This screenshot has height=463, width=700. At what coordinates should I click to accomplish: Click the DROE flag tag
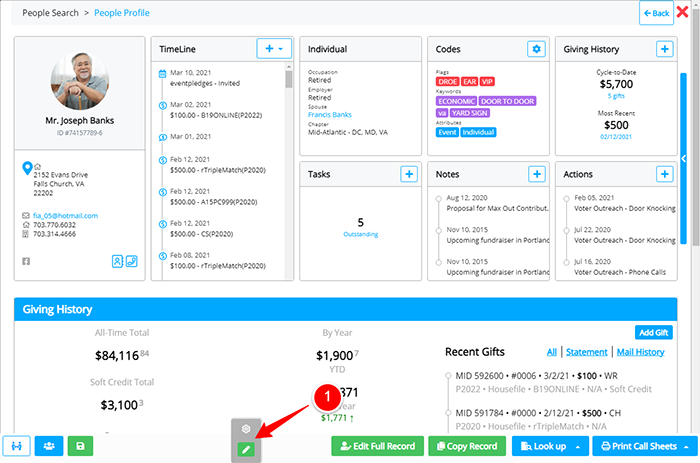pyautogui.click(x=447, y=82)
